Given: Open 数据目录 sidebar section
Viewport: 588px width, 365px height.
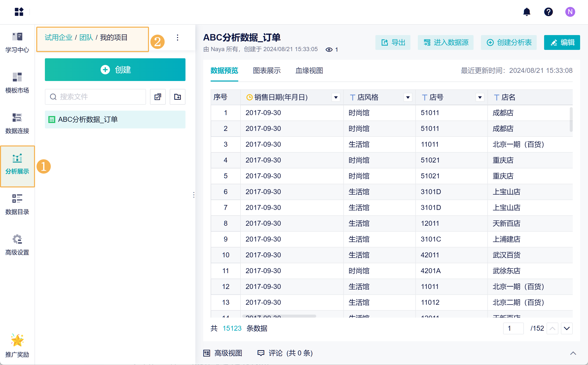Looking at the screenshot, I should [x=17, y=204].
